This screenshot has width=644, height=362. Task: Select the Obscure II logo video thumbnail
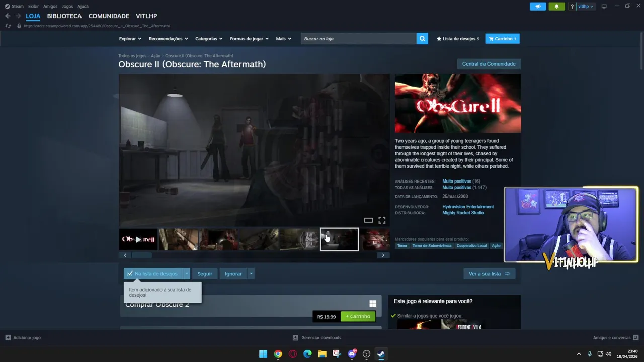pos(138,239)
